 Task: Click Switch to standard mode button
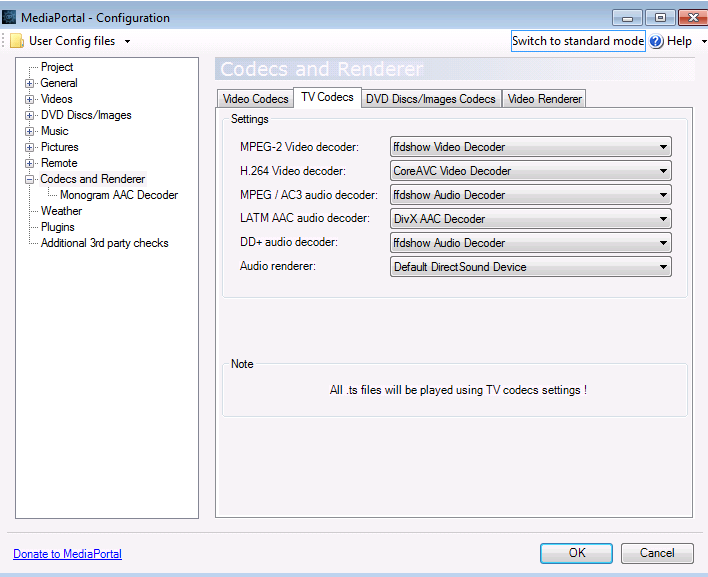(578, 41)
